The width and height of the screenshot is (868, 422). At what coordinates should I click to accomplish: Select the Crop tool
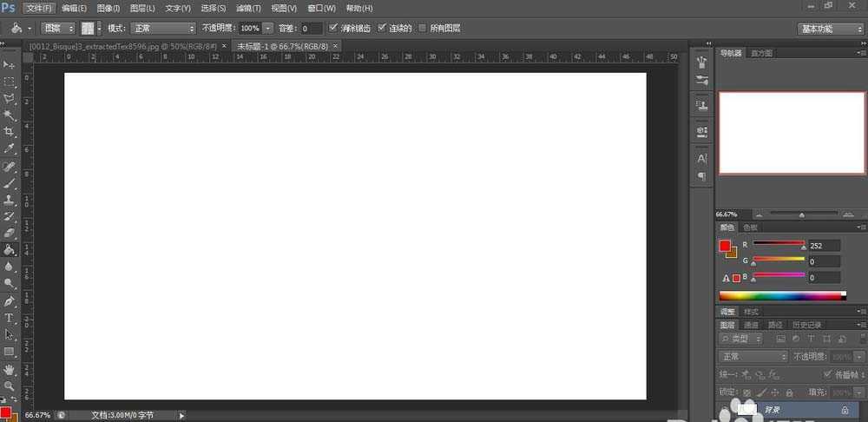coord(10,132)
